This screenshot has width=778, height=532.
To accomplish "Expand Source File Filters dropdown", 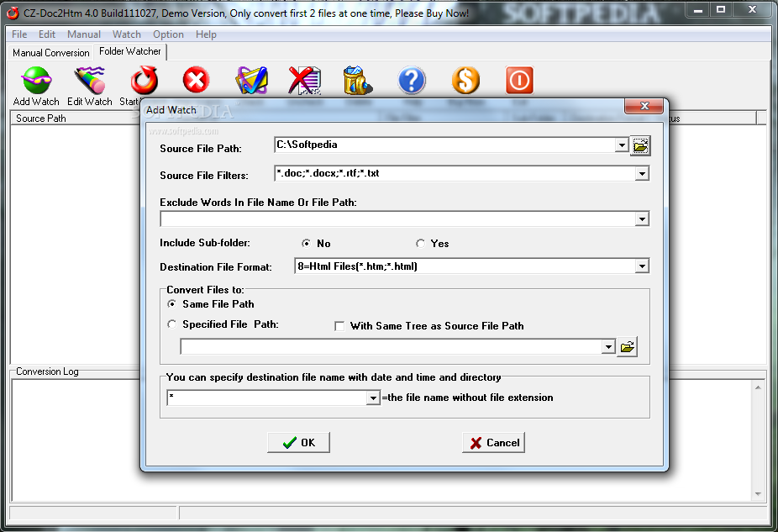I will pyautogui.click(x=642, y=174).
